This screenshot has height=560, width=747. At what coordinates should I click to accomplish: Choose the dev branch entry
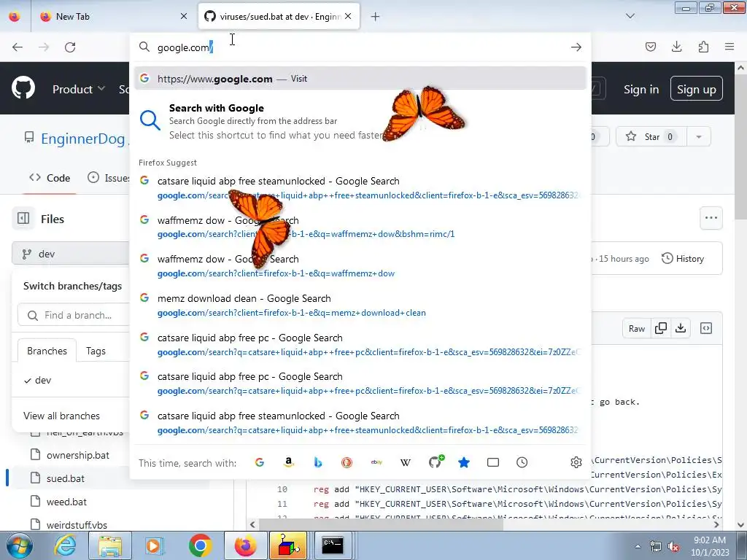pyautogui.click(x=71, y=380)
